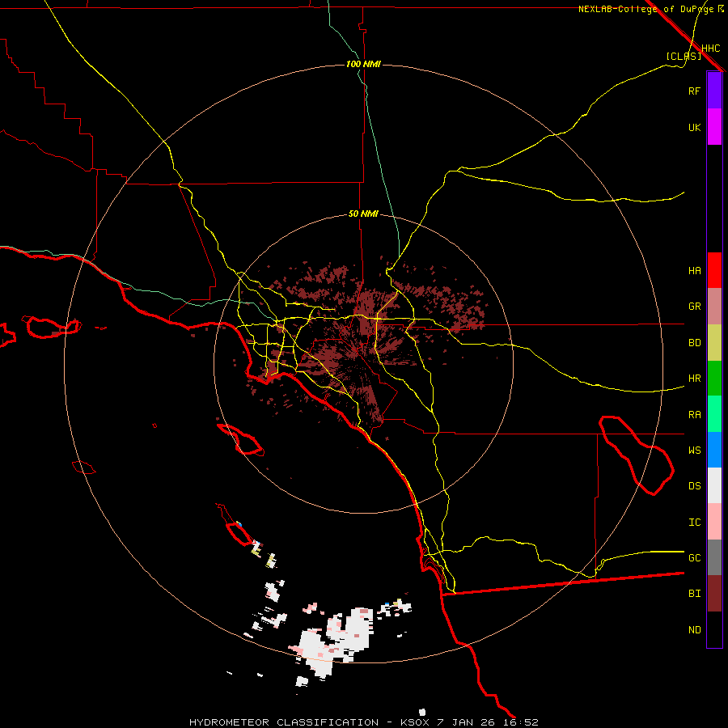Viewport: 728px width, 728px height.
Task: Click the HR green legend swatch
Action: pyautogui.click(x=714, y=378)
